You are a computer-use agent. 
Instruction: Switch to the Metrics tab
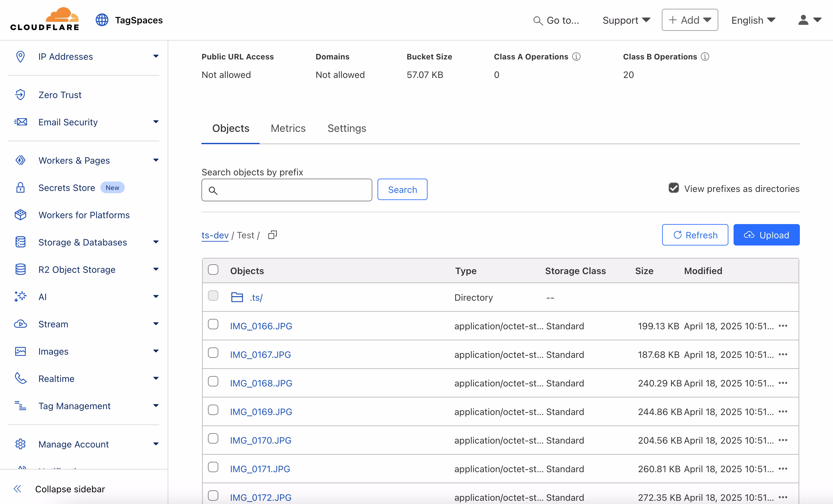[x=288, y=128]
